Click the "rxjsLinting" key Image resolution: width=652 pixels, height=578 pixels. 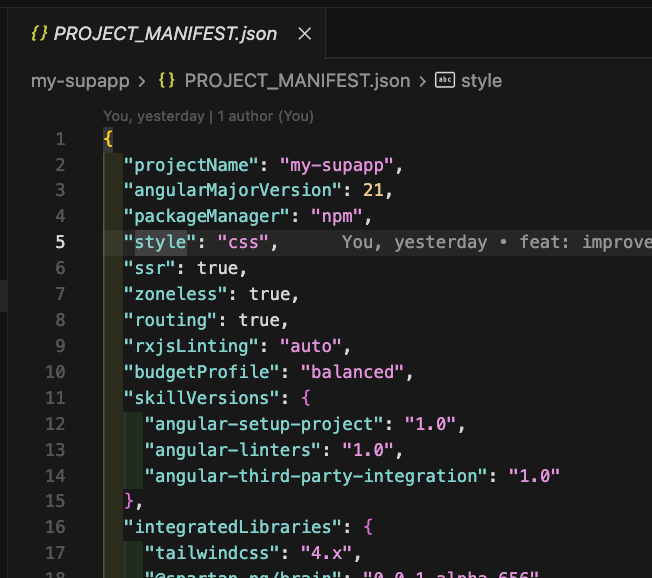(191, 346)
